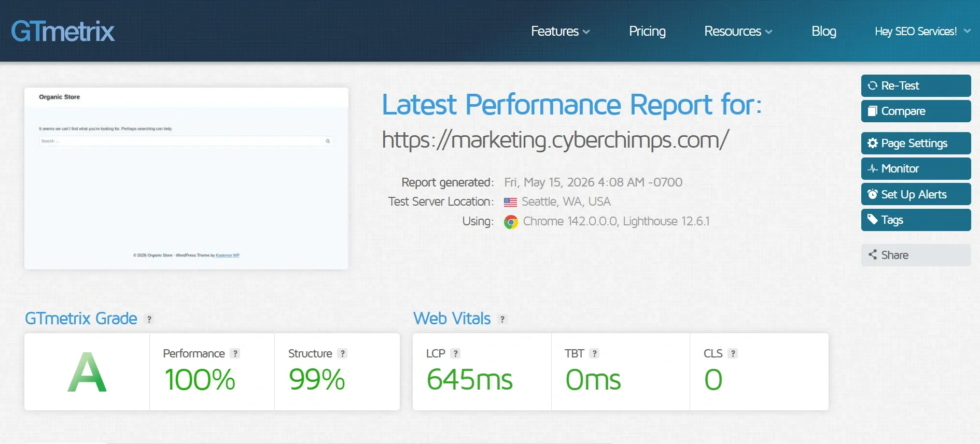980x444 pixels.
Task: Click the GTmetrix logo
Action: coord(63,31)
